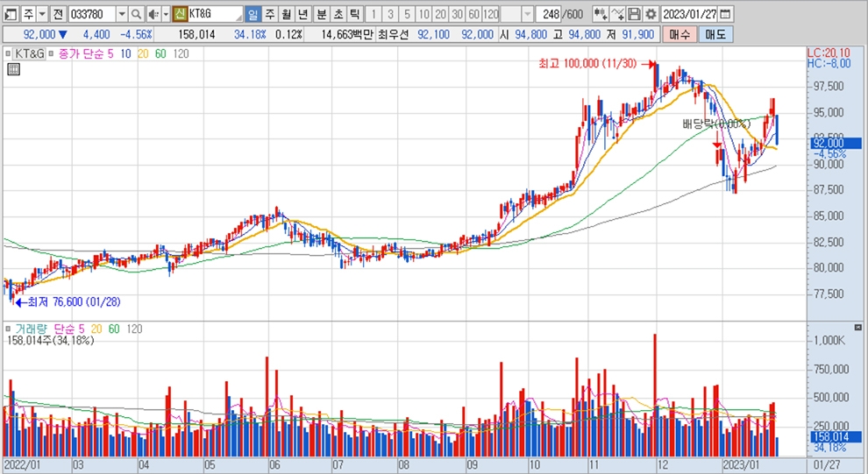Click the magnifier stock search icon

(x=137, y=14)
